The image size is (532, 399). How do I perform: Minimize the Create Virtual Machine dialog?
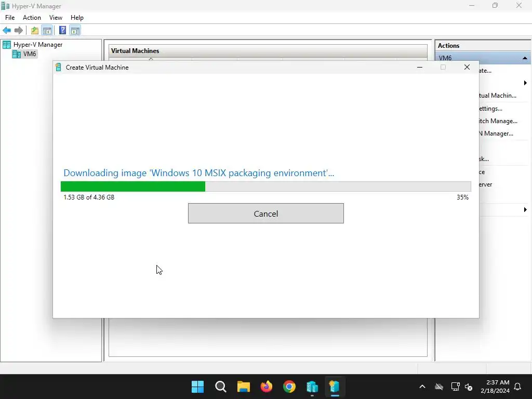[420, 67]
